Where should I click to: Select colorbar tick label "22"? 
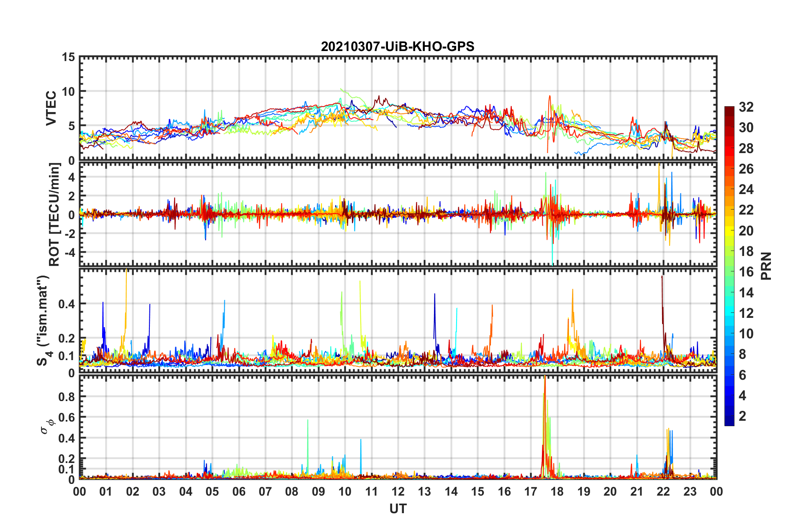(746, 210)
